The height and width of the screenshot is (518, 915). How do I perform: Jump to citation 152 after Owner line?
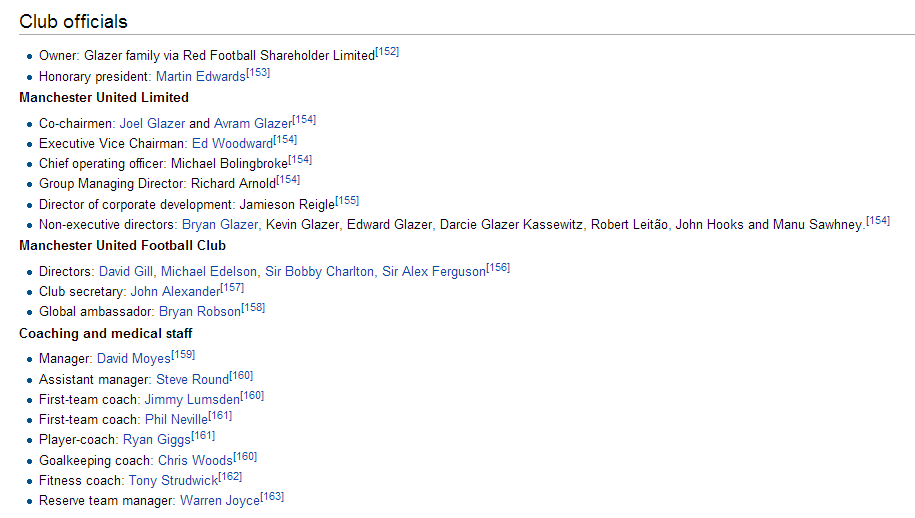tap(387, 52)
